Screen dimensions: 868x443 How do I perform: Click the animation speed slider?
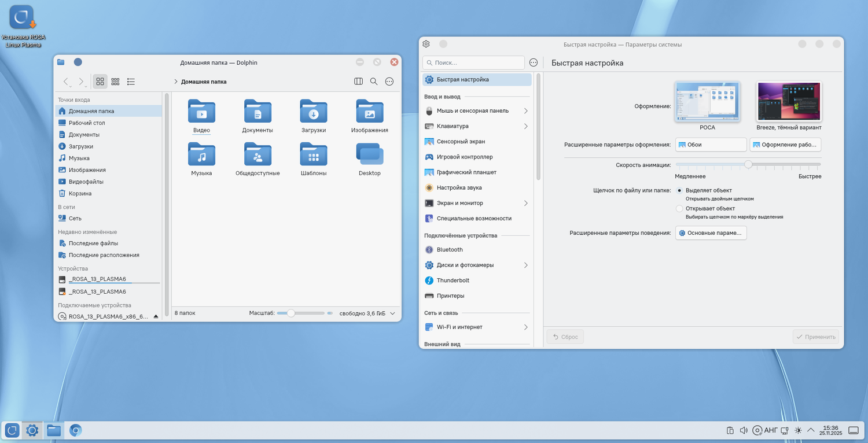click(x=748, y=164)
